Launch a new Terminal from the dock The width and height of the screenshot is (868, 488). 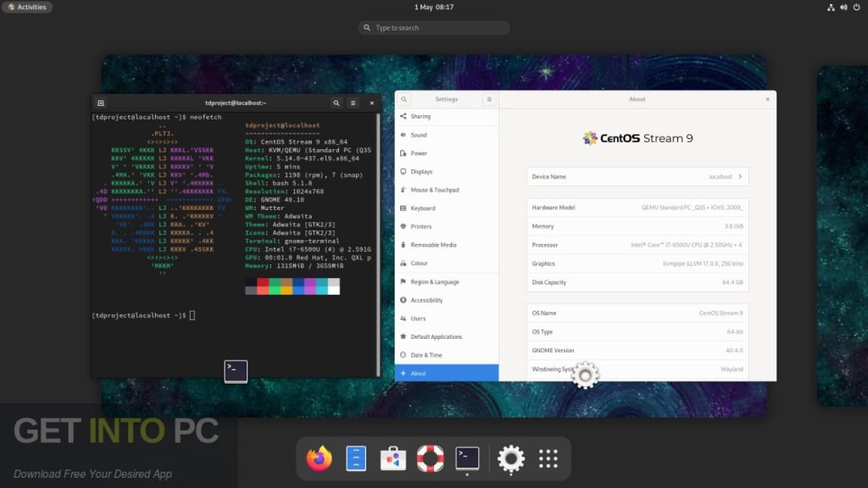click(x=467, y=457)
